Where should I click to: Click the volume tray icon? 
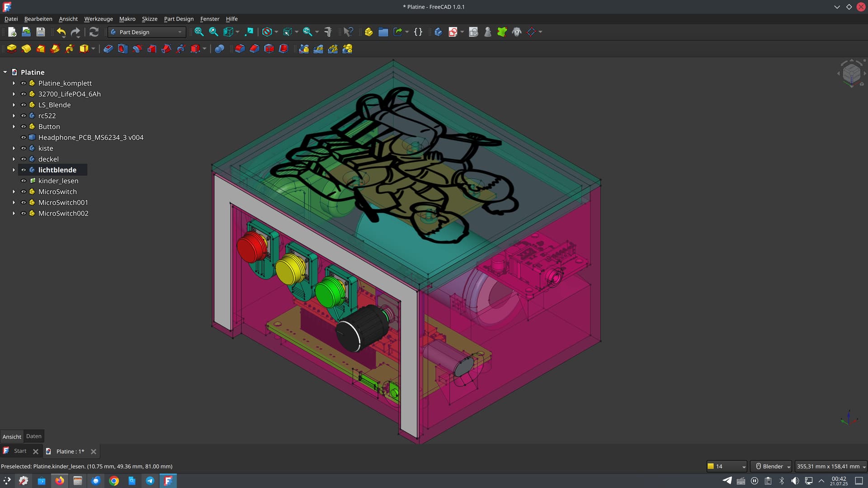(795, 481)
